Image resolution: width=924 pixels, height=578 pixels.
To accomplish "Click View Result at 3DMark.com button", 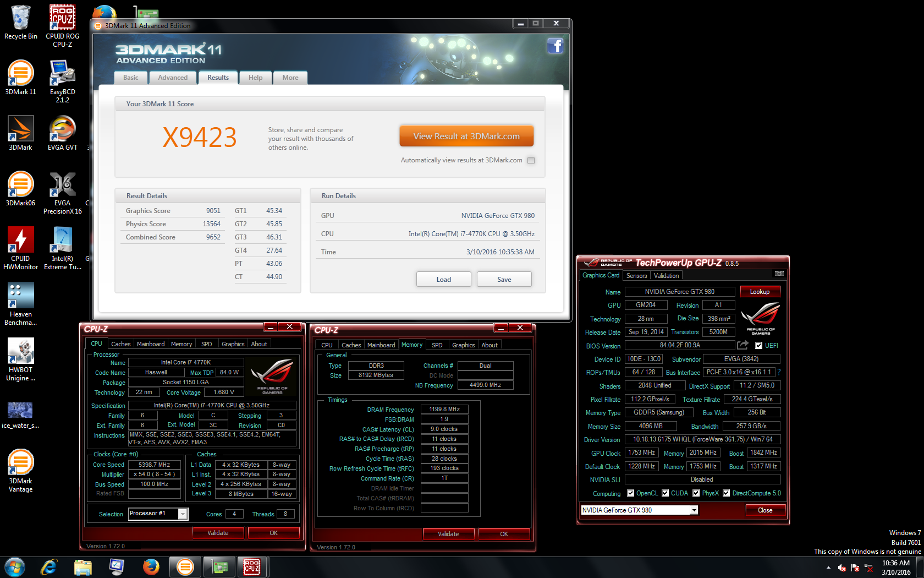I will pos(466,136).
